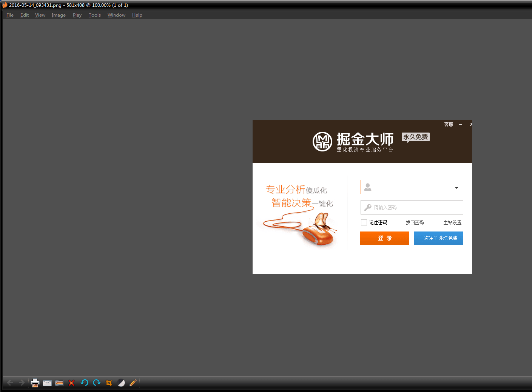Image resolution: width=532 pixels, height=392 pixels.
Task: Open 主站设置 site settings
Action: [452, 222]
